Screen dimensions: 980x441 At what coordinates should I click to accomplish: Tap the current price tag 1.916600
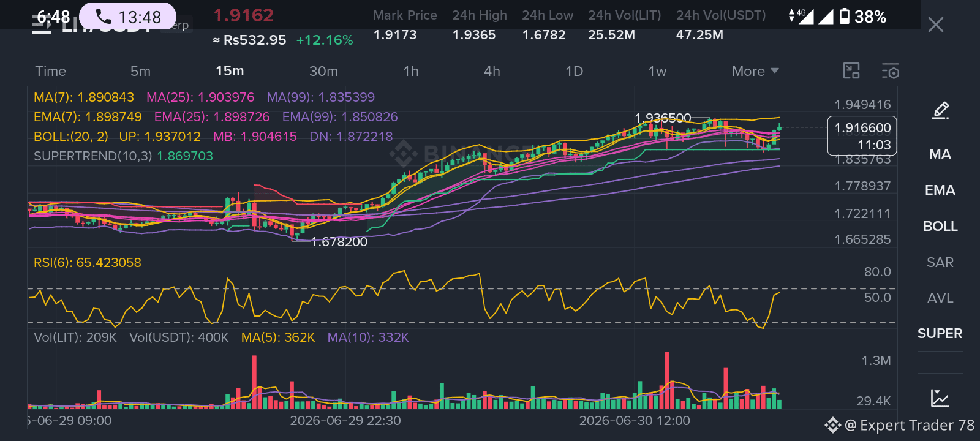tap(862, 136)
